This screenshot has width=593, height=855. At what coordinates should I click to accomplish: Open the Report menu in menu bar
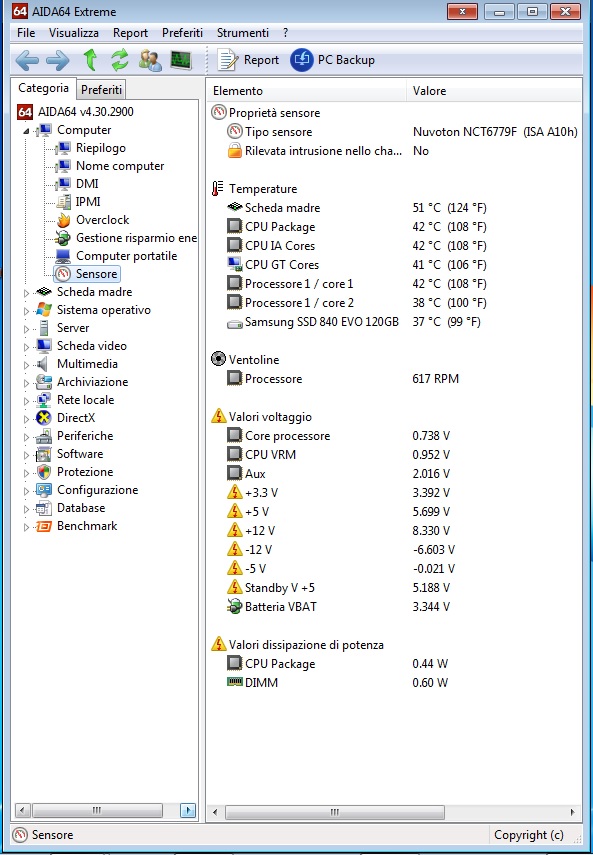(x=130, y=33)
